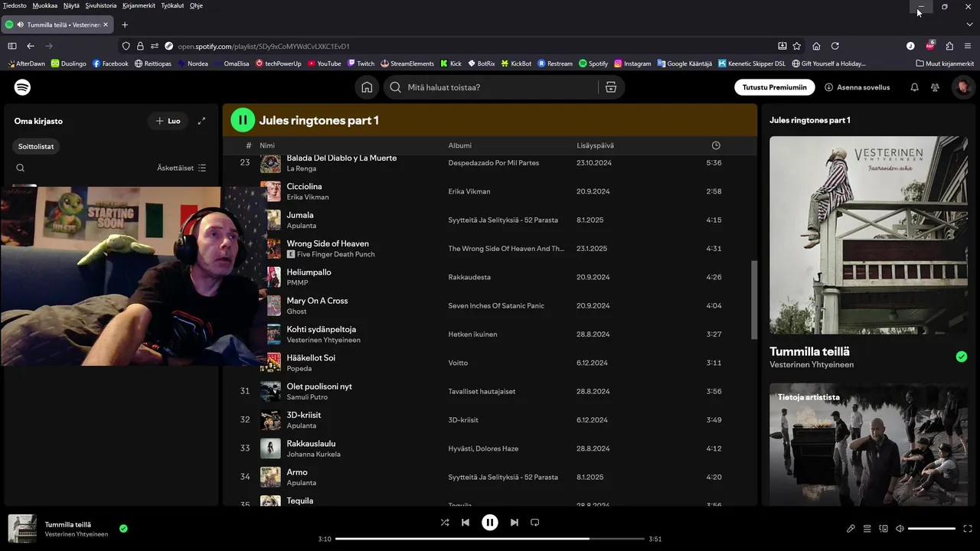Open Muokkaa menu

pos(45,5)
